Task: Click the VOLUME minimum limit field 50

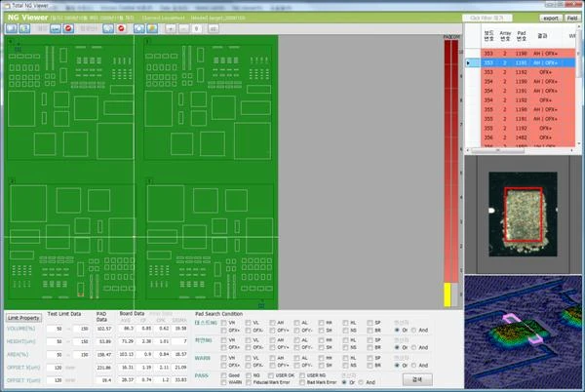Action: (55, 329)
